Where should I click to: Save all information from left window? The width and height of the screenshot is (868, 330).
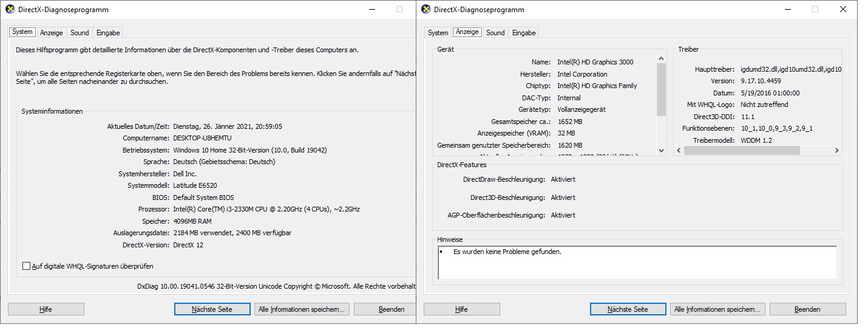coord(302,309)
